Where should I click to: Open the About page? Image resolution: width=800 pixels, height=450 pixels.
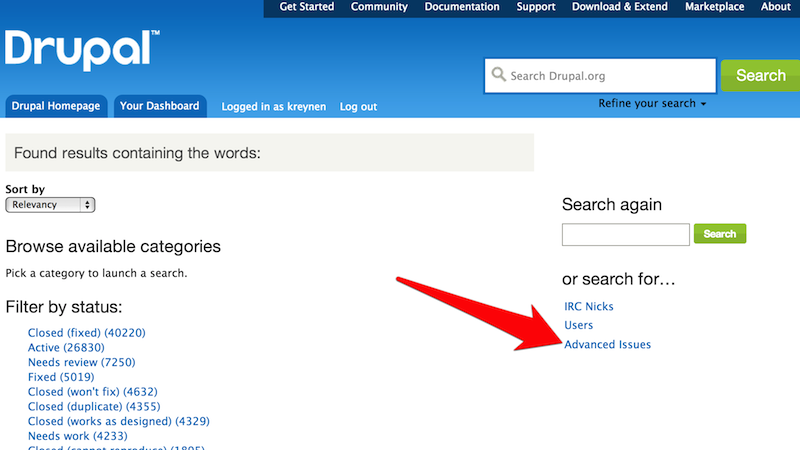click(x=776, y=7)
